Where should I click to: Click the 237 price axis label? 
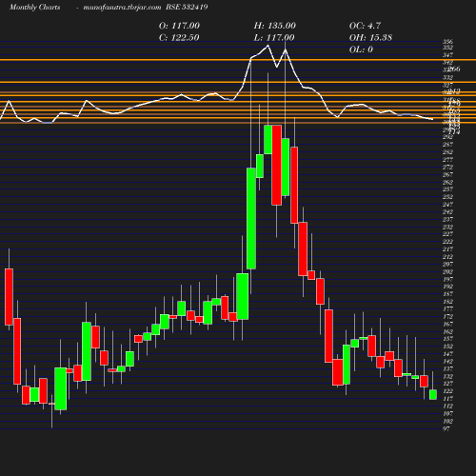[447, 219]
